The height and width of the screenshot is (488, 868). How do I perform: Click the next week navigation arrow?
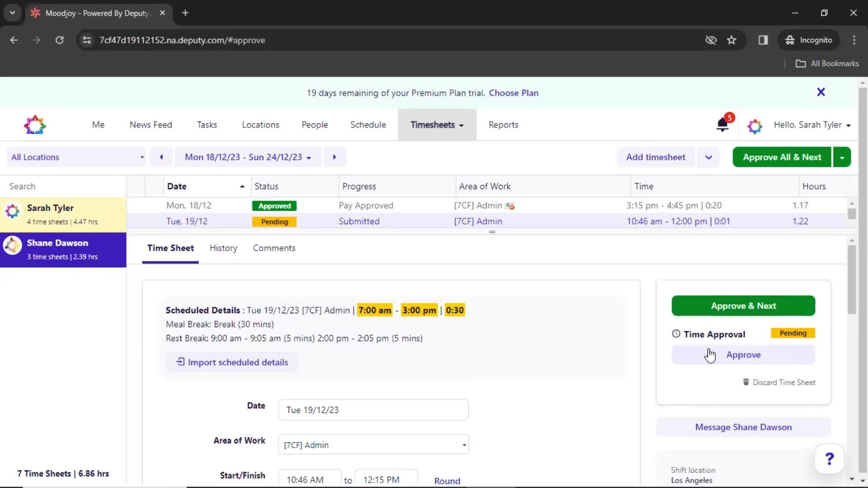(335, 157)
